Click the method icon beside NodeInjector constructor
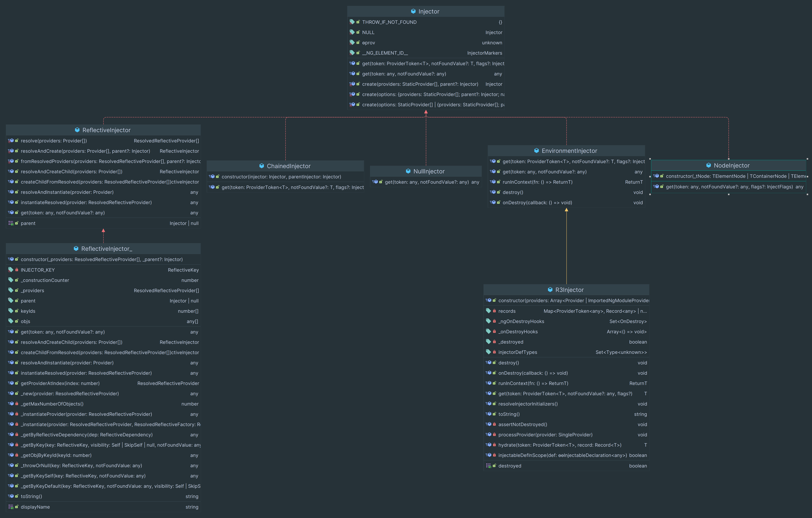 pyautogui.click(x=656, y=176)
